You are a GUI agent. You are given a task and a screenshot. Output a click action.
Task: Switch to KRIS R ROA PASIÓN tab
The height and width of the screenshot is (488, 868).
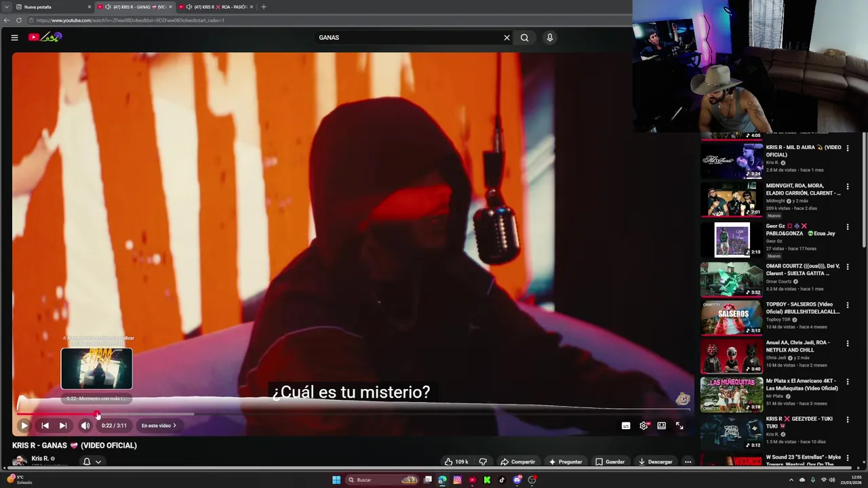pos(216,7)
